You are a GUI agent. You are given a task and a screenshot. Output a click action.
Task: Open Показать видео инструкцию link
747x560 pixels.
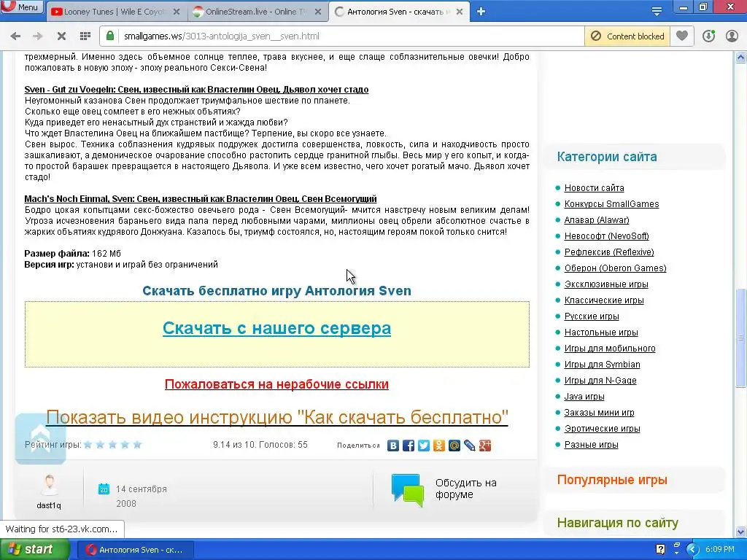coord(276,417)
